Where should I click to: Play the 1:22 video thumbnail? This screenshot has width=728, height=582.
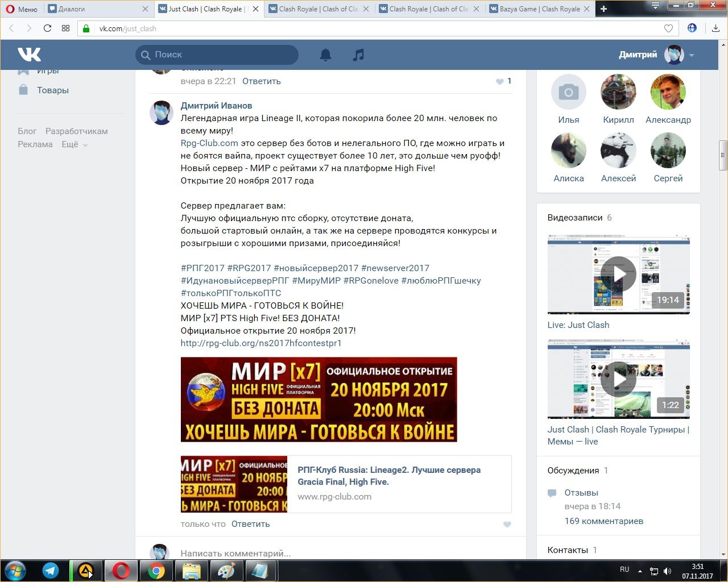pyautogui.click(x=618, y=379)
